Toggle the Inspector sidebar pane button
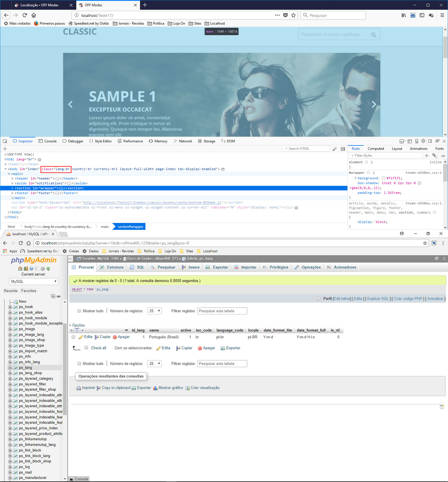 coord(343,149)
